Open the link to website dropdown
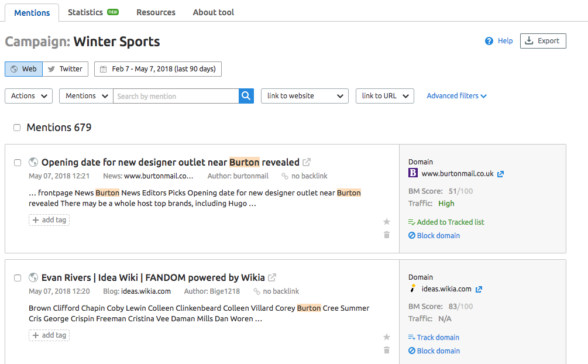This screenshot has height=364, width=588. tap(304, 96)
